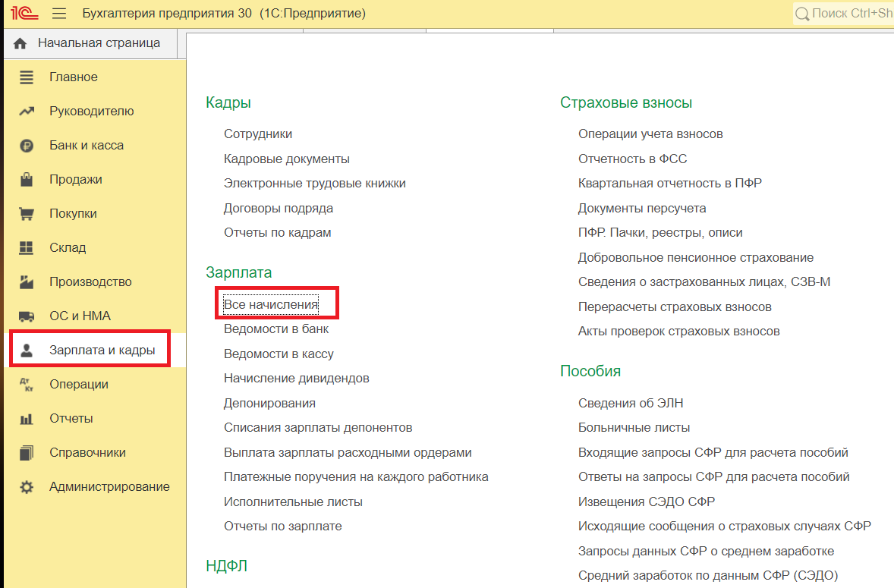Open Входящие запросы СФР для расчета пособий
This screenshot has width=894, height=588.
713,453
